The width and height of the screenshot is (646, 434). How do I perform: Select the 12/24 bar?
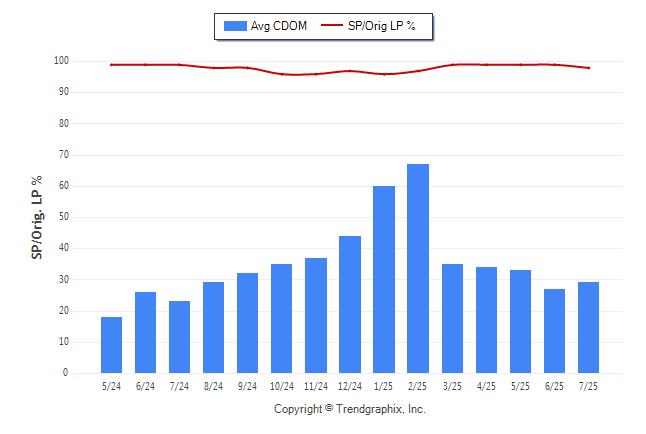pyautogui.click(x=350, y=305)
